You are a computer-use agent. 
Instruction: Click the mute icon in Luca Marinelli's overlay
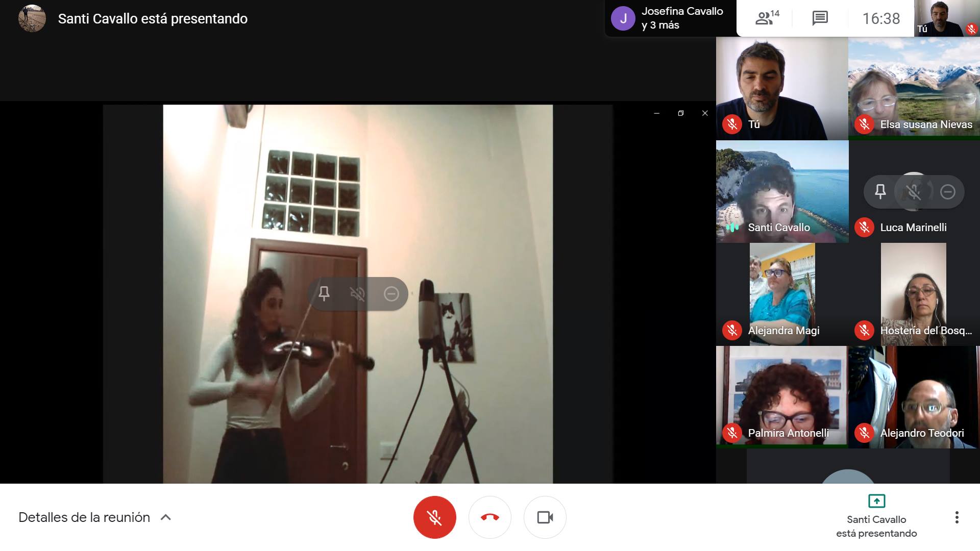[914, 191]
